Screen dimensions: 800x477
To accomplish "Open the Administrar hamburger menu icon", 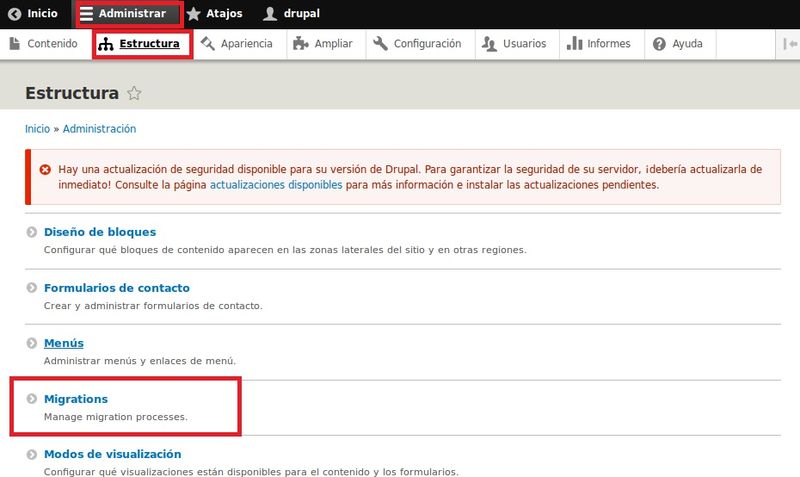I will coord(86,14).
